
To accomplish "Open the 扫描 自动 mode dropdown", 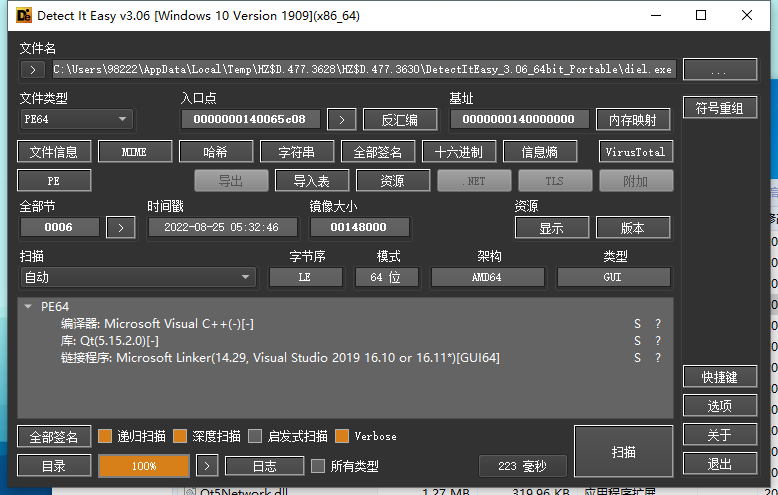I will [138, 277].
